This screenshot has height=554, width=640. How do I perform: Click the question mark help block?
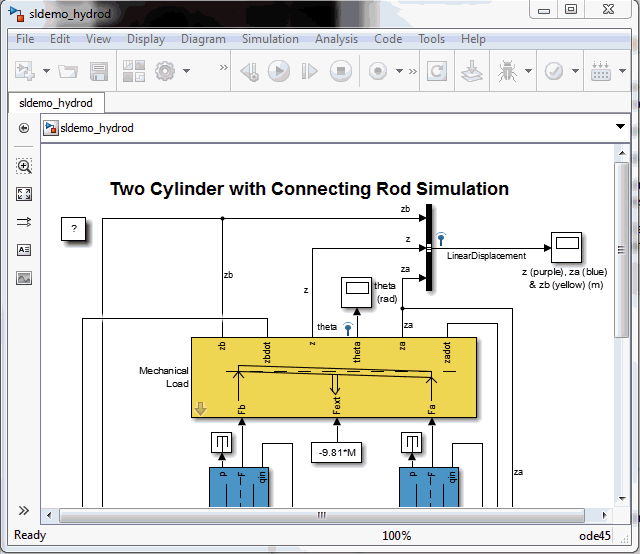coord(73,229)
